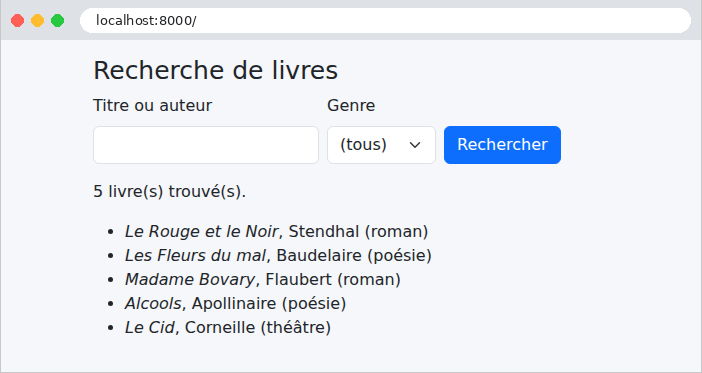Select the Le Cid, Corneille entry

click(x=227, y=327)
